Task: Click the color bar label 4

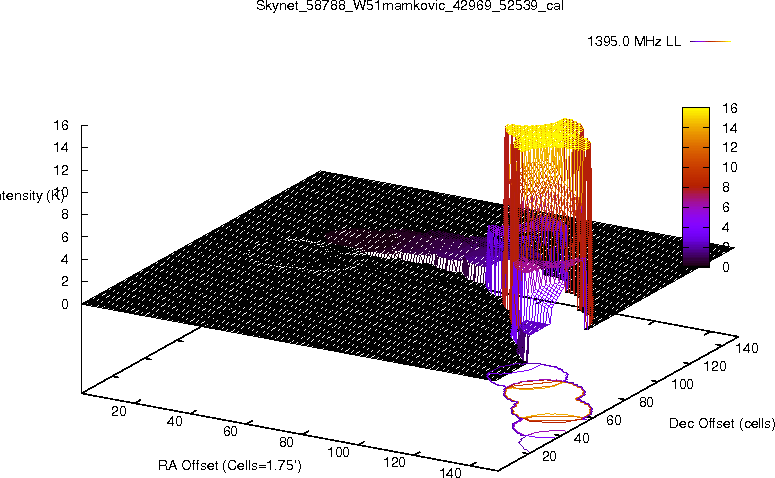Action: click(726, 227)
